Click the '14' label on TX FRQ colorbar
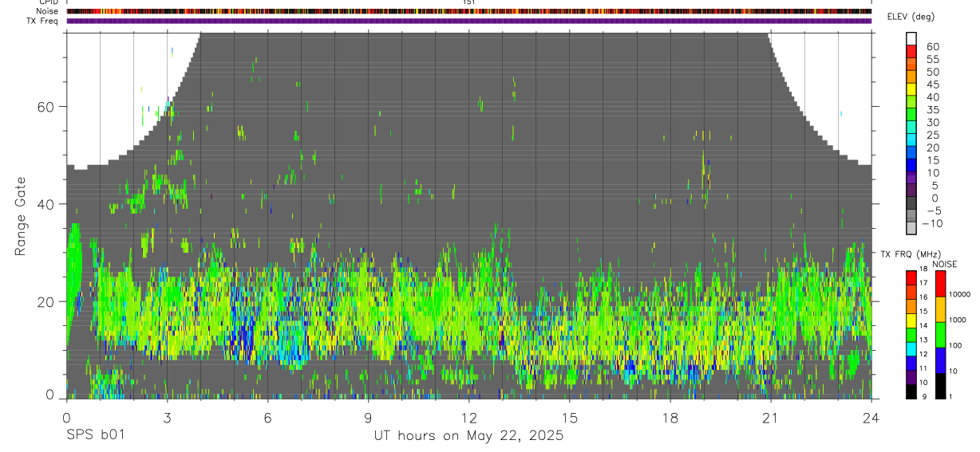The width and height of the screenshot is (980, 452). point(923,325)
